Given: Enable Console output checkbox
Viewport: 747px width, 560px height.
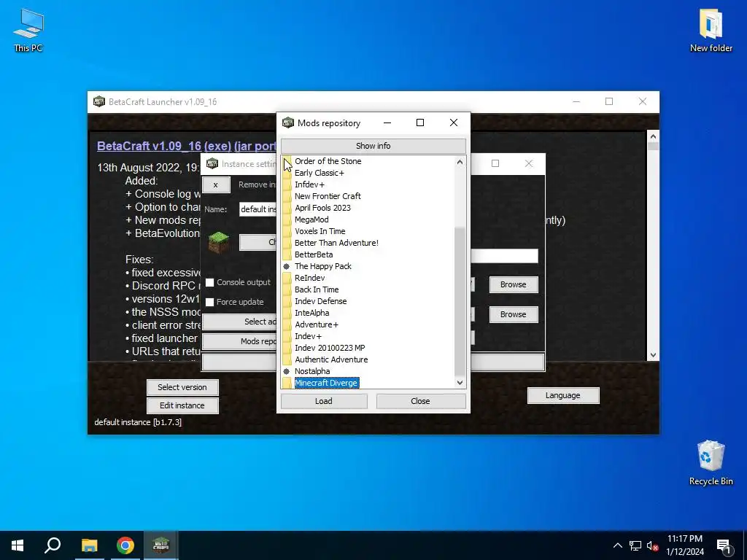Looking at the screenshot, I should tap(209, 282).
